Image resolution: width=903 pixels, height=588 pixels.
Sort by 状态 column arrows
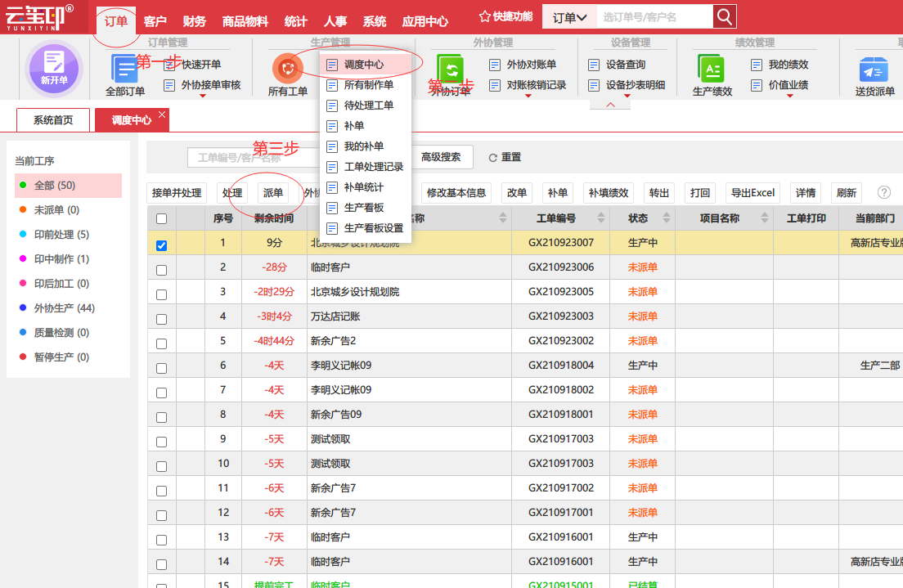tap(667, 218)
